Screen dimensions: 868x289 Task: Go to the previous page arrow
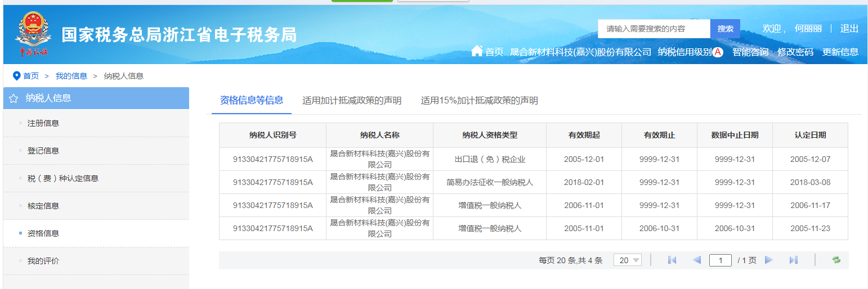click(x=697, y=260)
